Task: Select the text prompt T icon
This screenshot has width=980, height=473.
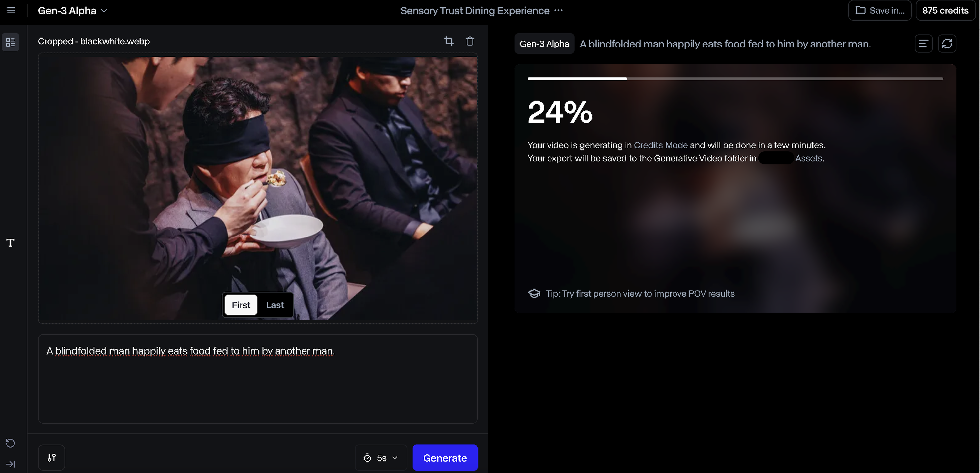Action: point(10,243)
